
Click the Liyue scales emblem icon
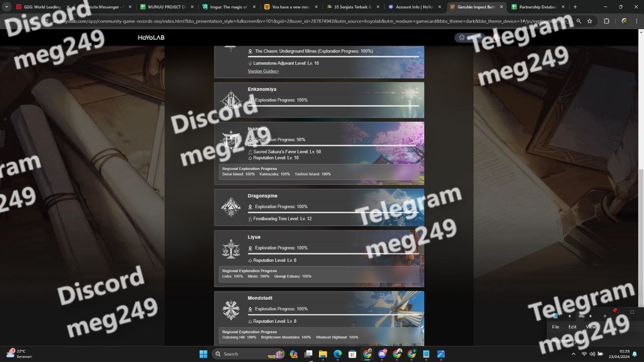[231, 248]
